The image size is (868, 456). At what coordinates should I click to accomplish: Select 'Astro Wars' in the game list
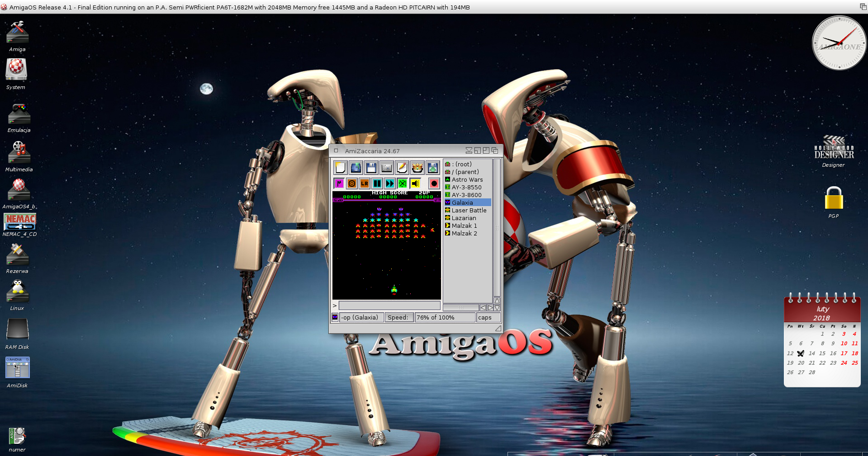(468, 179)
